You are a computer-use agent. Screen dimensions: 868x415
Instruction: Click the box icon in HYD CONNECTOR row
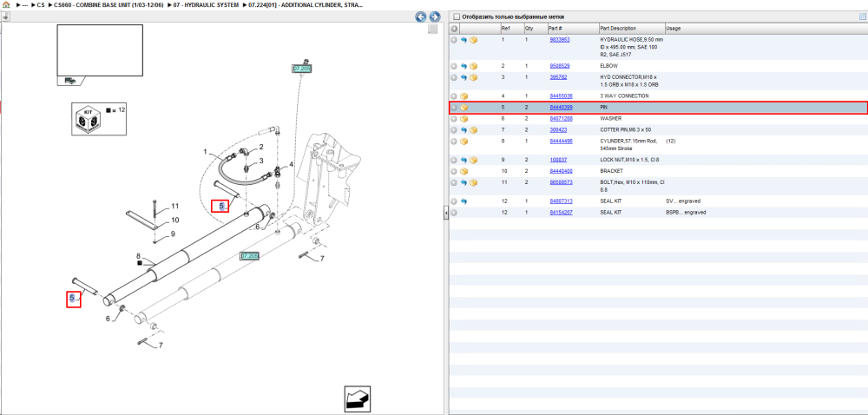(x=474, y=77)
